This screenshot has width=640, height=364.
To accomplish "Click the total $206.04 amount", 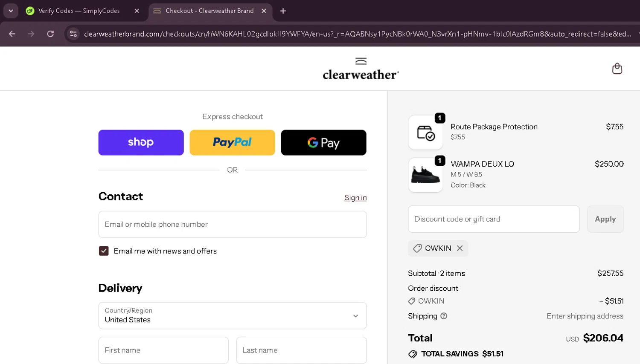I will (x=603, y=338).
